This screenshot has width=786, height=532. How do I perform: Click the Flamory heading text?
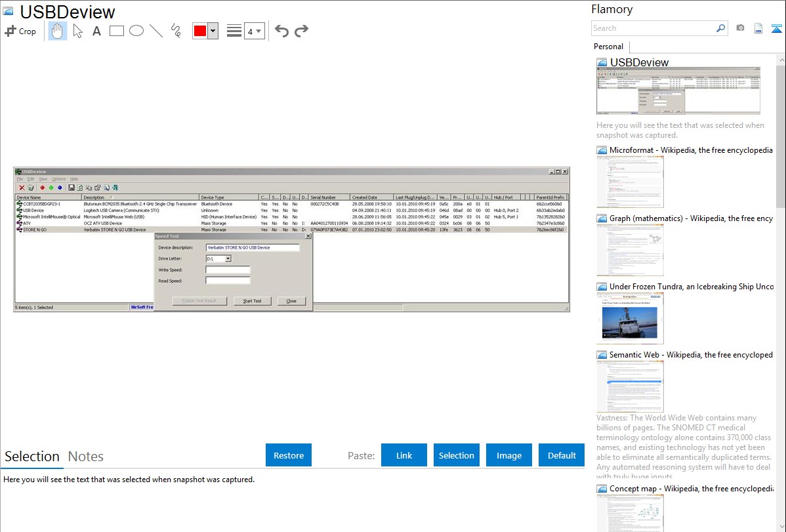point(611,9)
